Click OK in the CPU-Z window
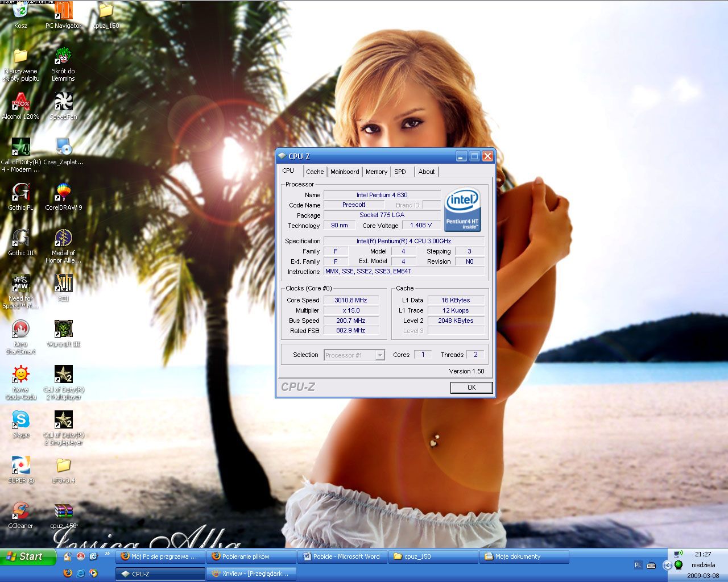Screen dimensions: 728x582 pos(471,387)
